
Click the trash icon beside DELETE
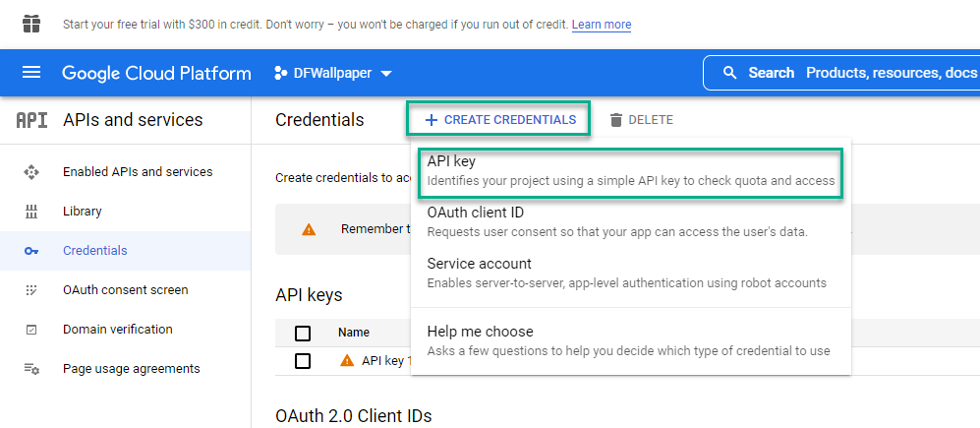pos(616,120)
